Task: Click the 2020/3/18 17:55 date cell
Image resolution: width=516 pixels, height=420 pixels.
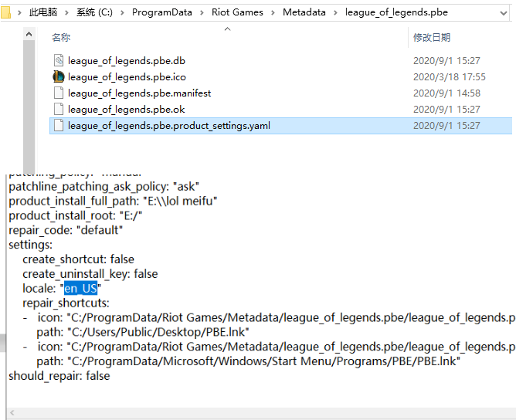Action: 450,77
